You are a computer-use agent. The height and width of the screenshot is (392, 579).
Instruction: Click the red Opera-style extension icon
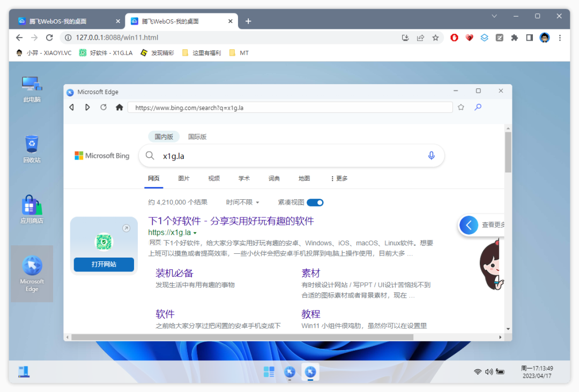454,37
